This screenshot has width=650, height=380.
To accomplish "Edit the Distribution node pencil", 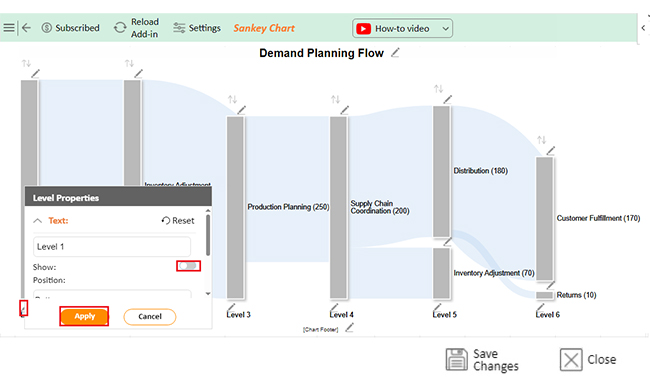I will [448, 99].
